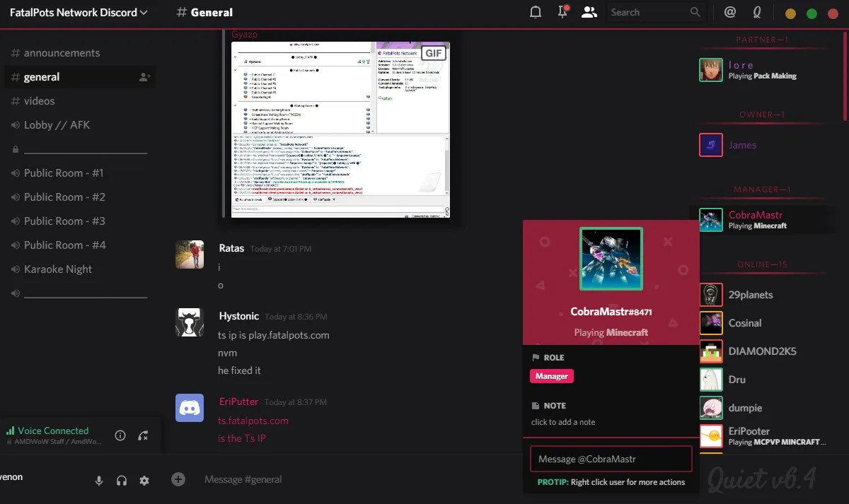Join Lobby // AFK voice channel
Viewport: 849px width, 504px height.
coord(79,125)
